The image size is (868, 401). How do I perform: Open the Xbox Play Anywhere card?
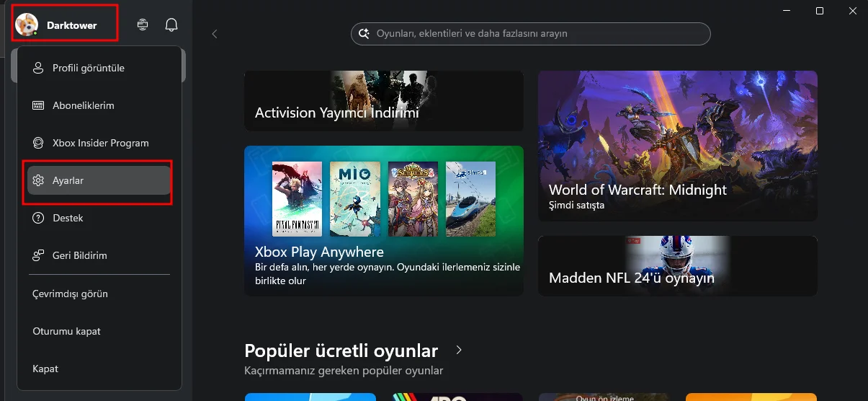click(384, 221)
